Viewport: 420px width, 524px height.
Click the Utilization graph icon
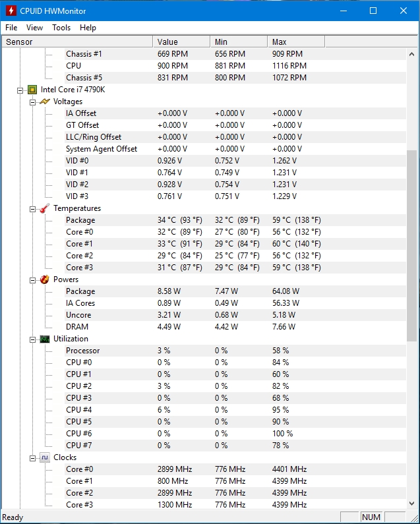[x=45, y=339]
